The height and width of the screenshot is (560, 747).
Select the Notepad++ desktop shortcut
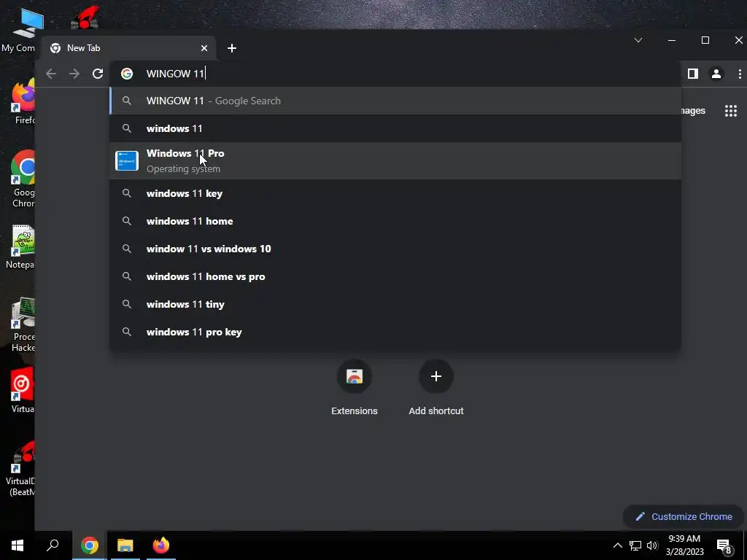point(21,246)
